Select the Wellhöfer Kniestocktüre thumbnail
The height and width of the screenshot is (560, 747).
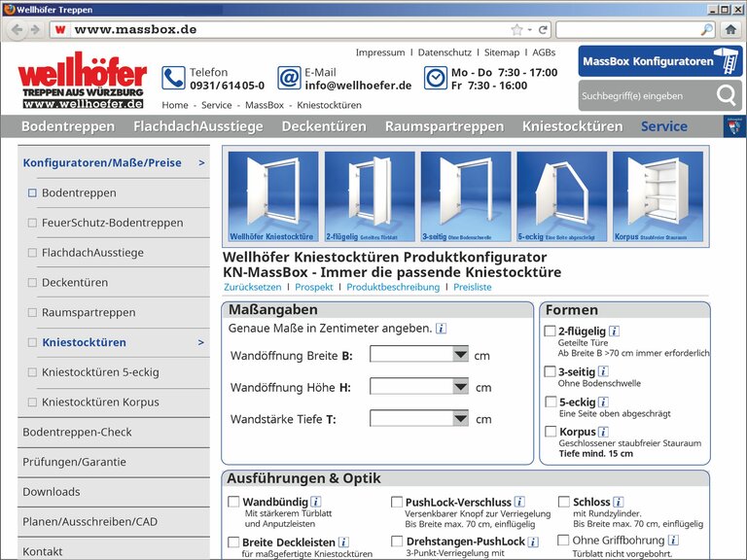pos(273,196)
